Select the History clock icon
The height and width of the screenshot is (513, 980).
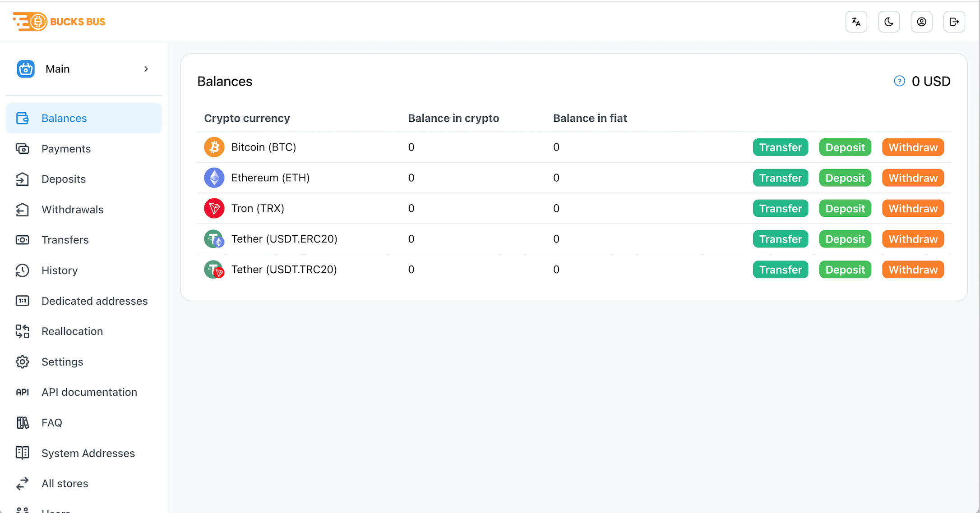pos(23,270)
